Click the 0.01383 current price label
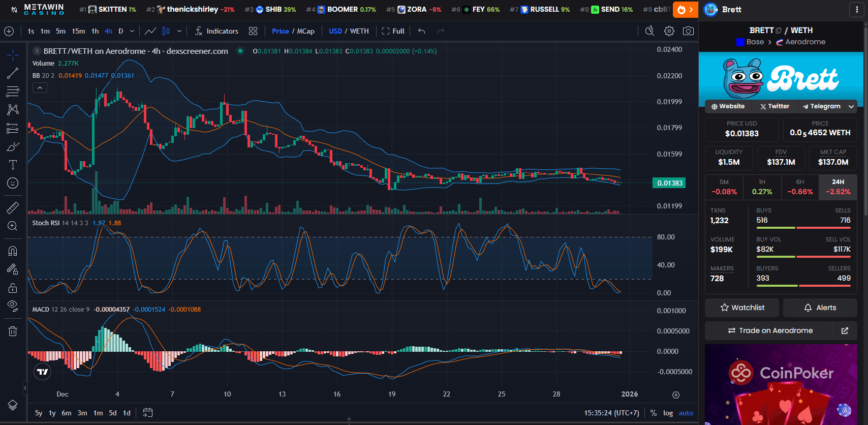Viewport: 868px width, 425px height. [669, 183]
